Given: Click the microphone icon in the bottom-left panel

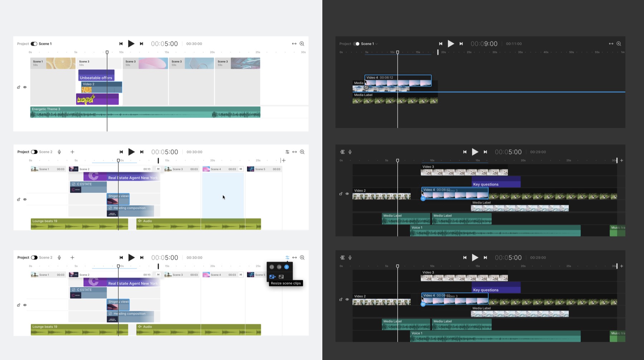Looking at the screenshot, I should [x=59, y=257].
